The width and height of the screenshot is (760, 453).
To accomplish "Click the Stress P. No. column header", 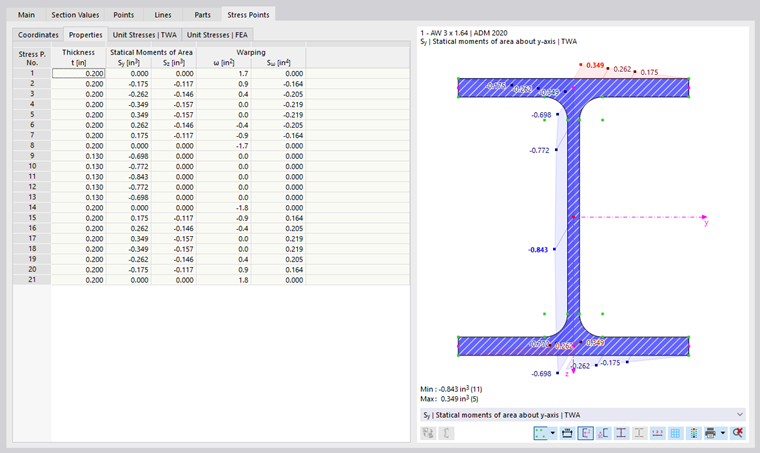I will click(x=32, y=58).
